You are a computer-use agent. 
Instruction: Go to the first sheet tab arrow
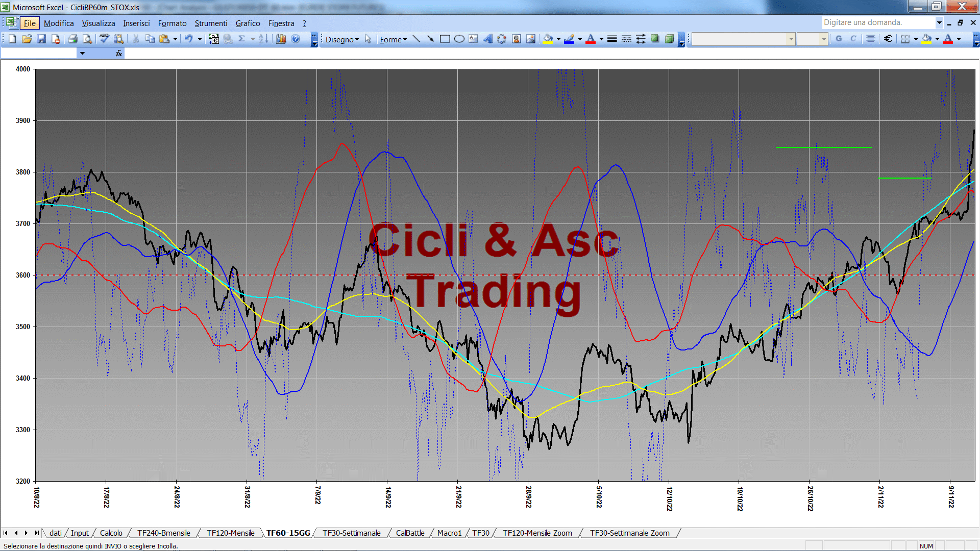pos(6,533)
